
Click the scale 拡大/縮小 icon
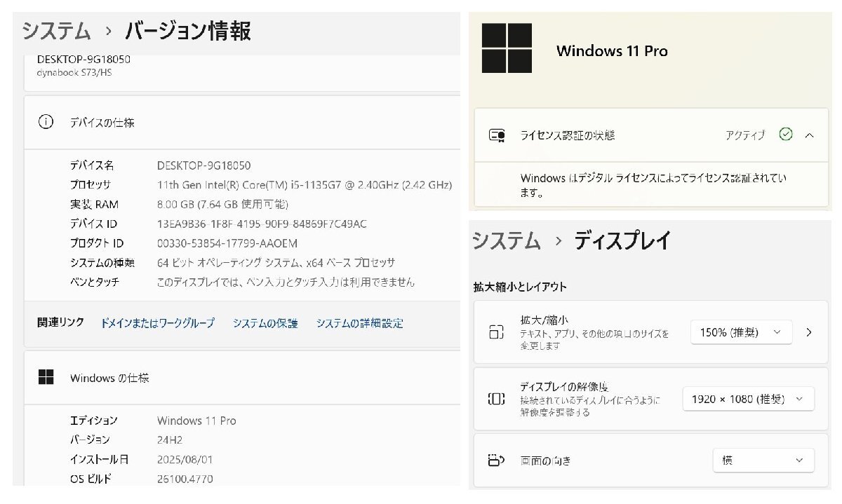(496, 332)
